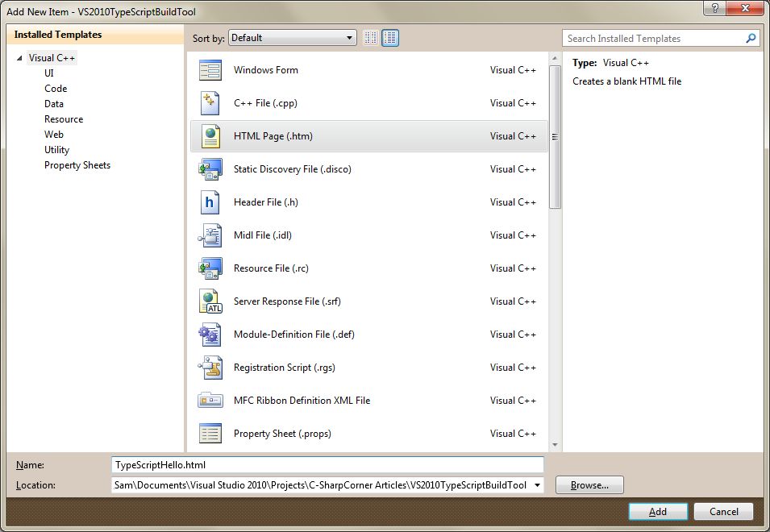Open the help question mark button
The width and height of the screenshot is (770, 532).
714,8
